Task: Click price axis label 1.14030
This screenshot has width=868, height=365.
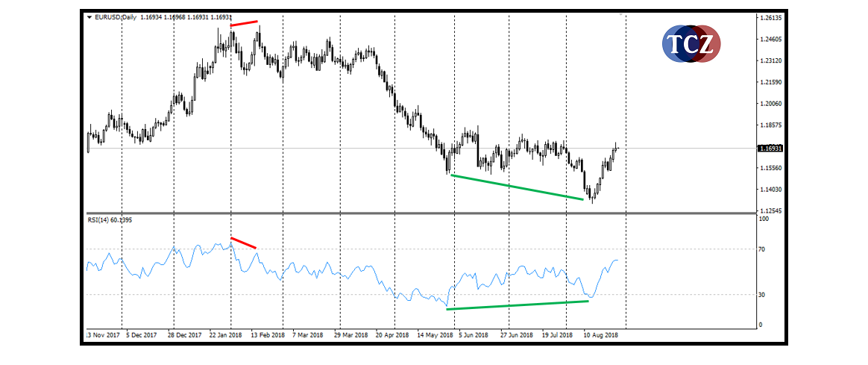Action: (770, 190)
